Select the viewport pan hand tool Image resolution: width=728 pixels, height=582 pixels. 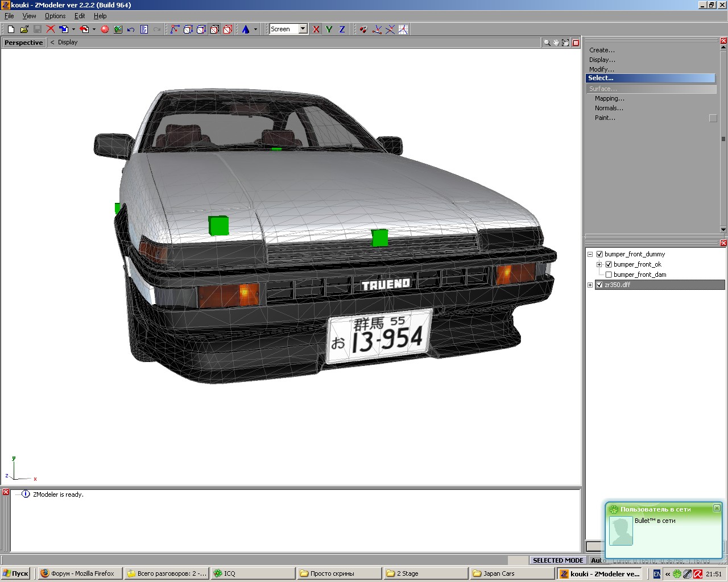(x=556, y=43)
